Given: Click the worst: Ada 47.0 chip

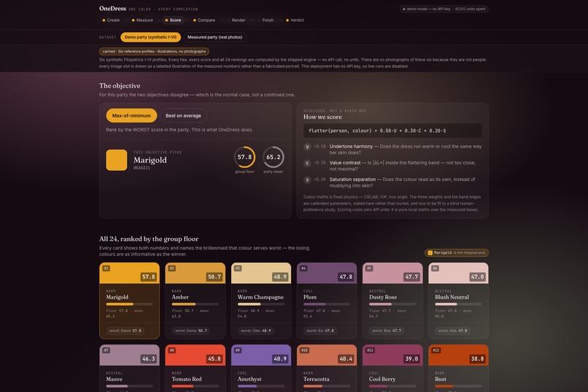Looking at the screenshot, I should (452, 331).
